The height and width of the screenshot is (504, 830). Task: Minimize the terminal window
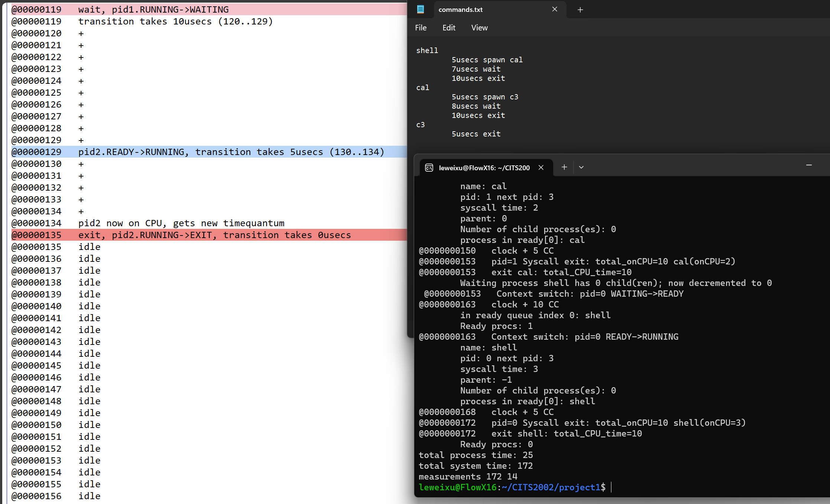click(809, 165)
